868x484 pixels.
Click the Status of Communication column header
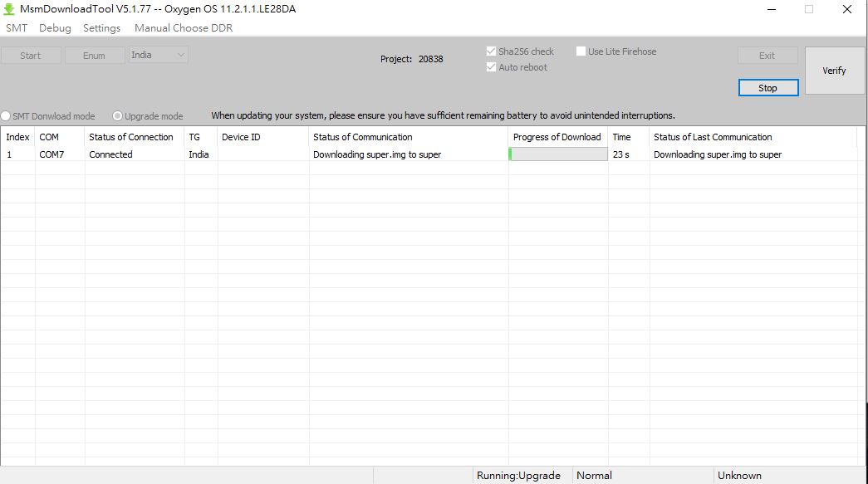tap(409, 137)
